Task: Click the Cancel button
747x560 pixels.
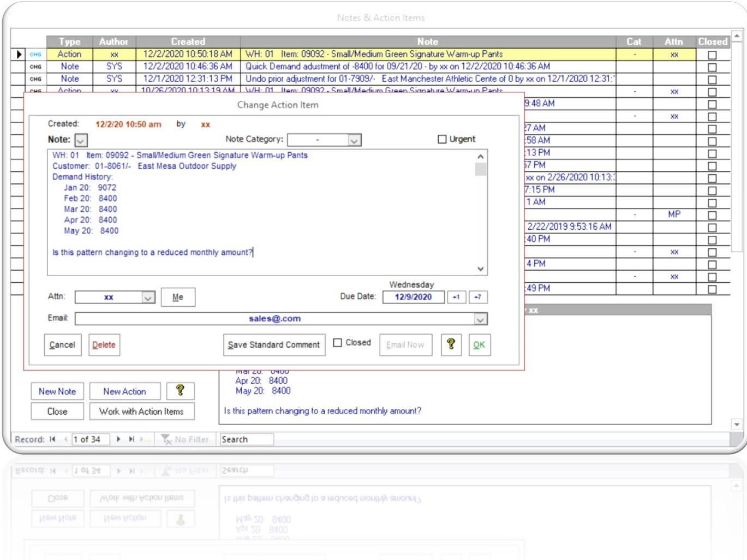Action: (x=62, y=345)
